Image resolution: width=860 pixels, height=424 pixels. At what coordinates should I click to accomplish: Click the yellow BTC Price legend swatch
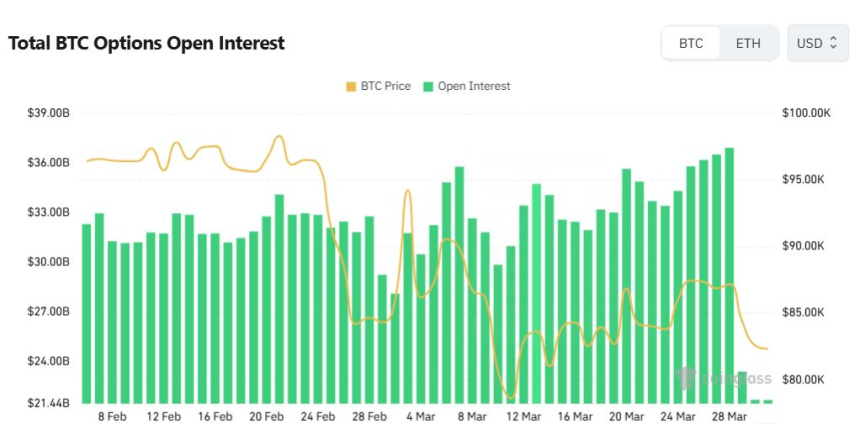[351, 87]
